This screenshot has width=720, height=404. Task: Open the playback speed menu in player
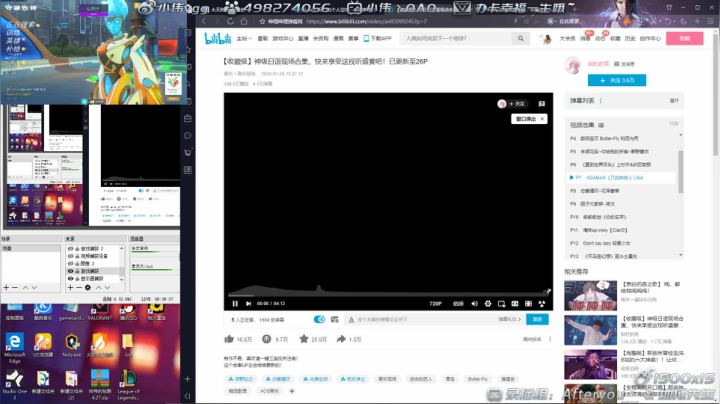click(x=458, y=303)
